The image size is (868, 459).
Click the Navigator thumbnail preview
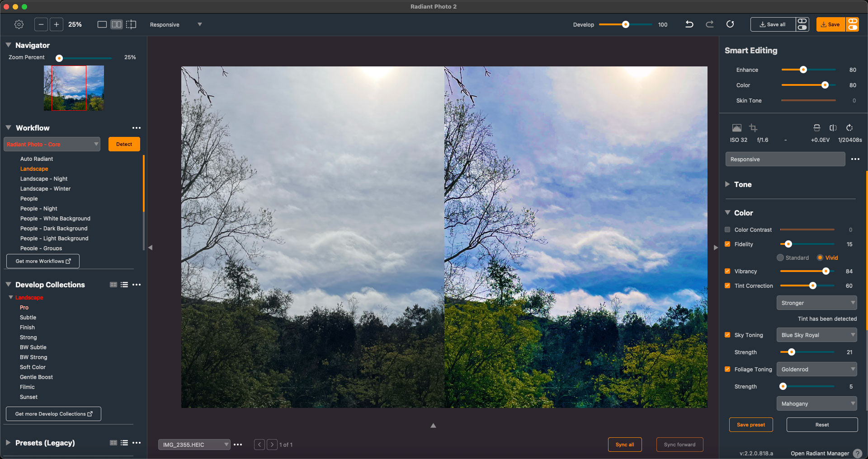(x=74, y=88)
